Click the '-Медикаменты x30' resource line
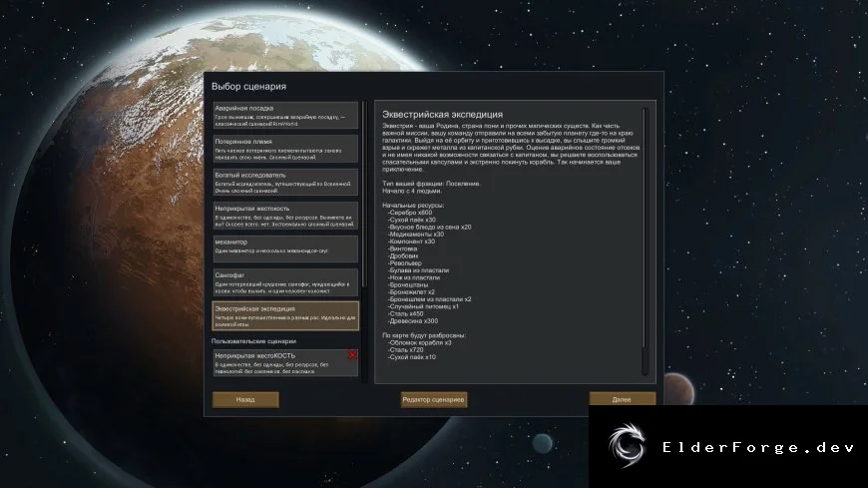 click(x=415, y=234)
